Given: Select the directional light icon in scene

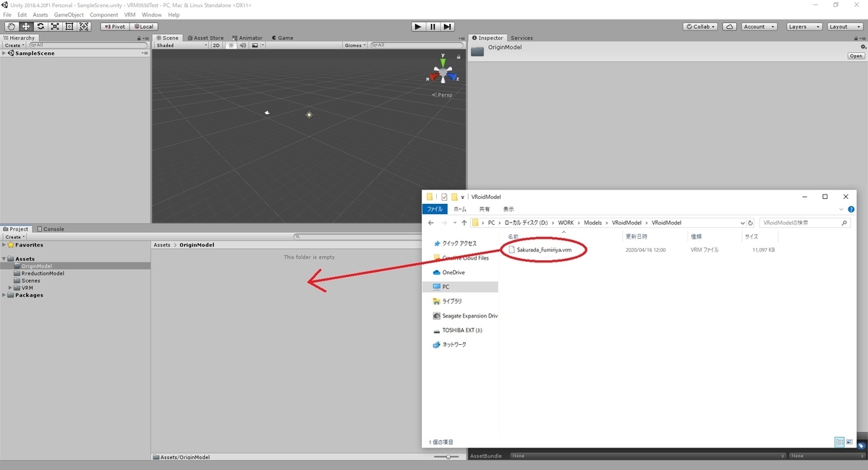Looking at the screenshot, I should click(x=309, y=114).
